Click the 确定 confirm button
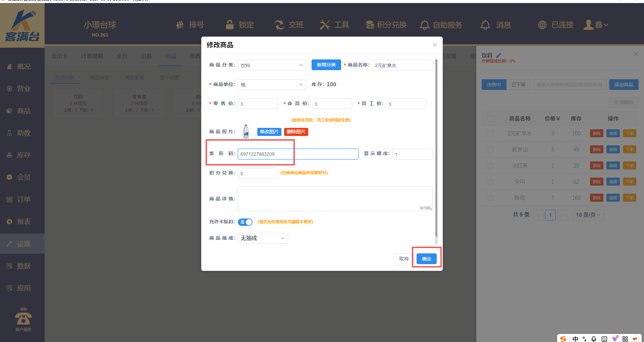Image resolution: width=644 pixels, height=342 pixels. (x=426, y=259)
